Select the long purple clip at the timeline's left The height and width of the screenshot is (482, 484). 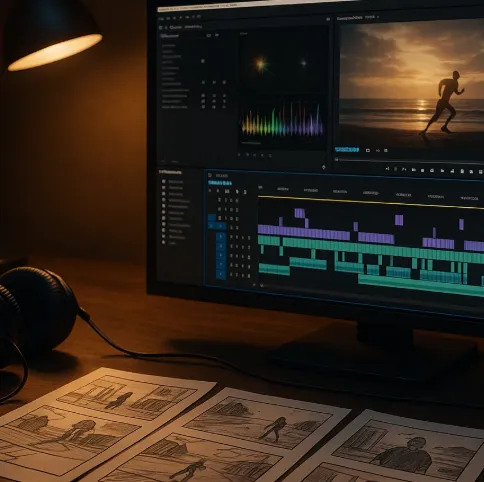pos(304,232)
